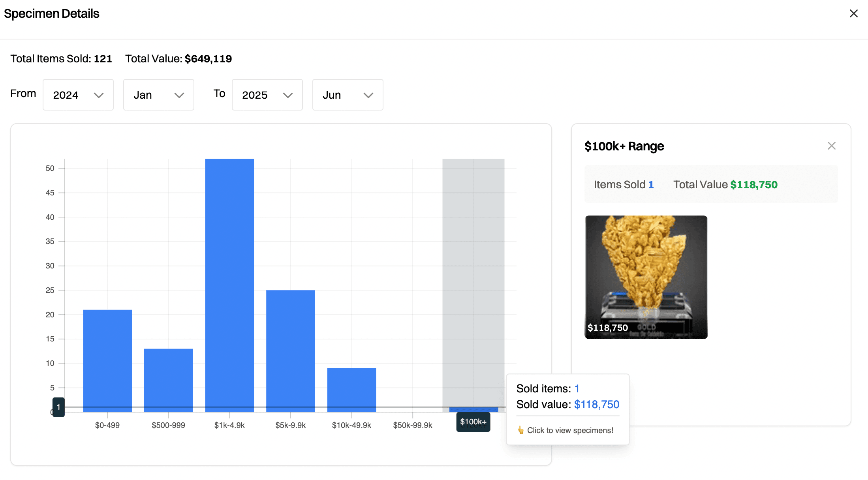This screenshot has height=480, width=868.
Task: Open the To month dropdown showing Jun
Action: pyautogui.click(x=348, y=95)
